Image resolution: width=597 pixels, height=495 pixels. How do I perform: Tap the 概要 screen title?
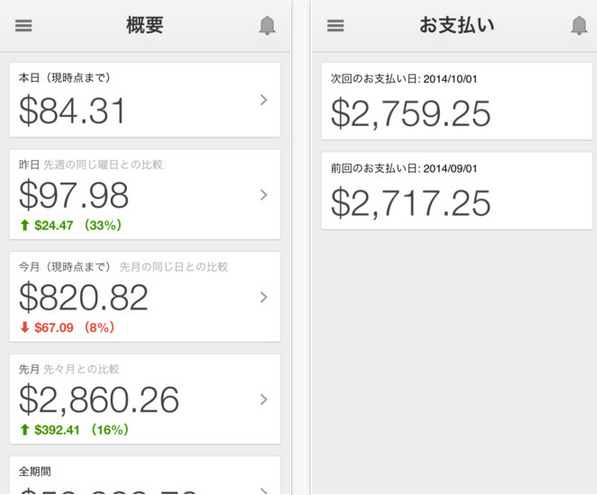145,26
